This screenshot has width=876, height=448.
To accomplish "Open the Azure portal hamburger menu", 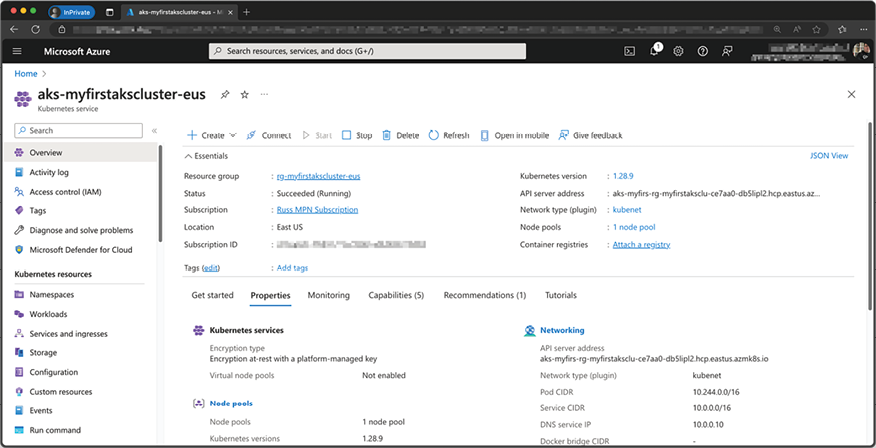I will (x=17, y=51).
